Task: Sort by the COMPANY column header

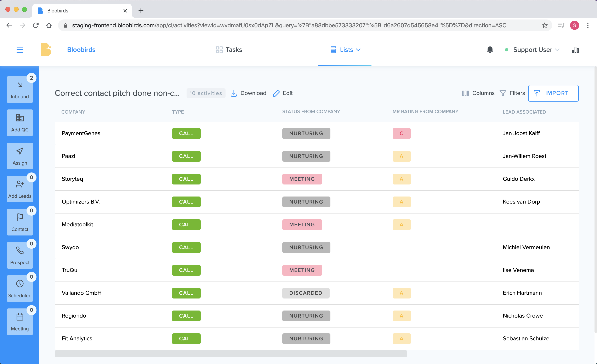Action: click(x=73, y=112)
